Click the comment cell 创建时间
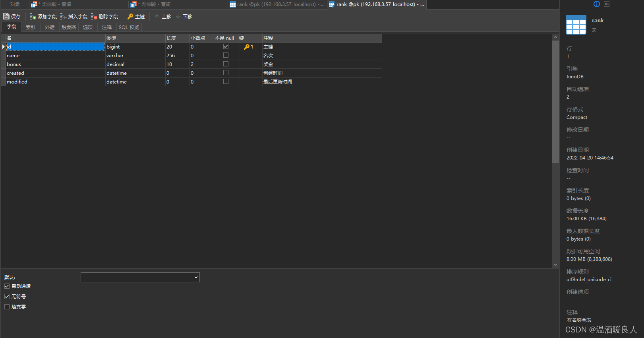Image resolution: width=644 pixels, height=338 pixels. 322,73
